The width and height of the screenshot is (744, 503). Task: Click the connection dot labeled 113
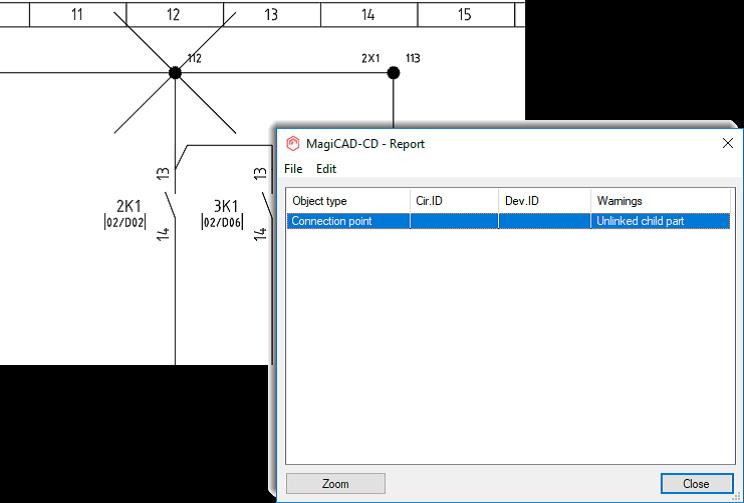coord(393,73)
